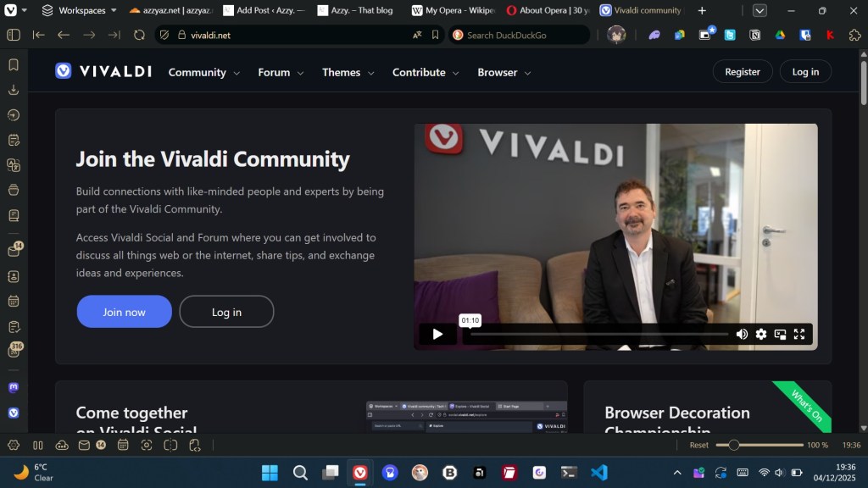Open the Translate panel in the sidebar
Image resolution: width=868 pixels, height=488 pixels.
(x=14, y=165)
